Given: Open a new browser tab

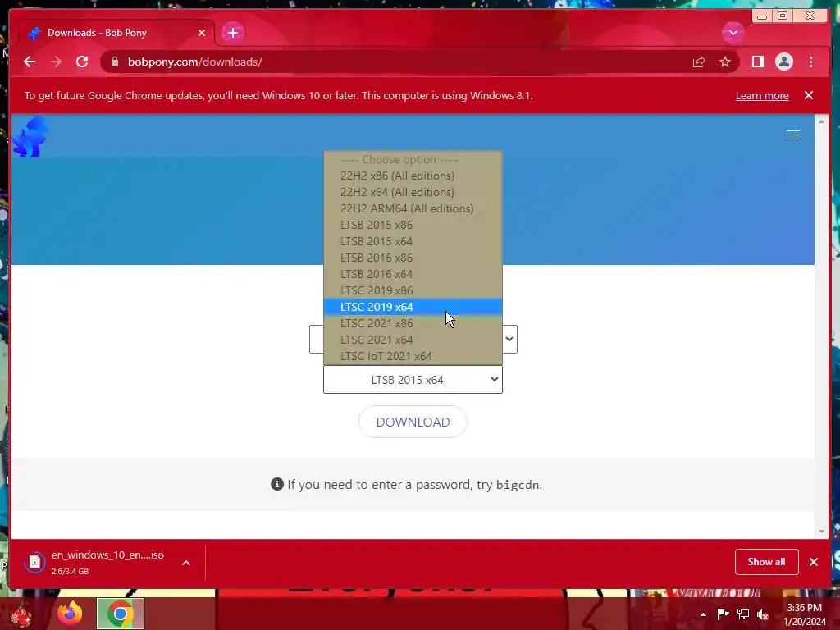Looking at the screenshot, I should pyautogui.click(x=232, y=33).
